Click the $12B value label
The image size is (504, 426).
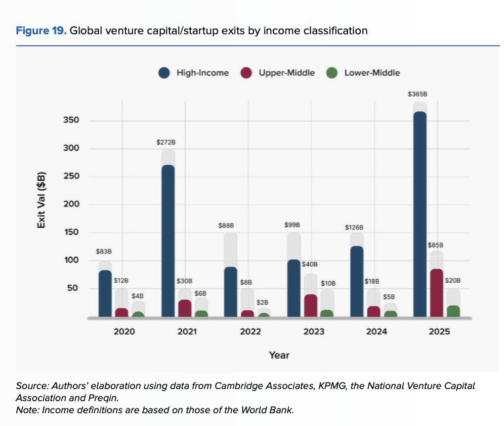click(121, 280)
